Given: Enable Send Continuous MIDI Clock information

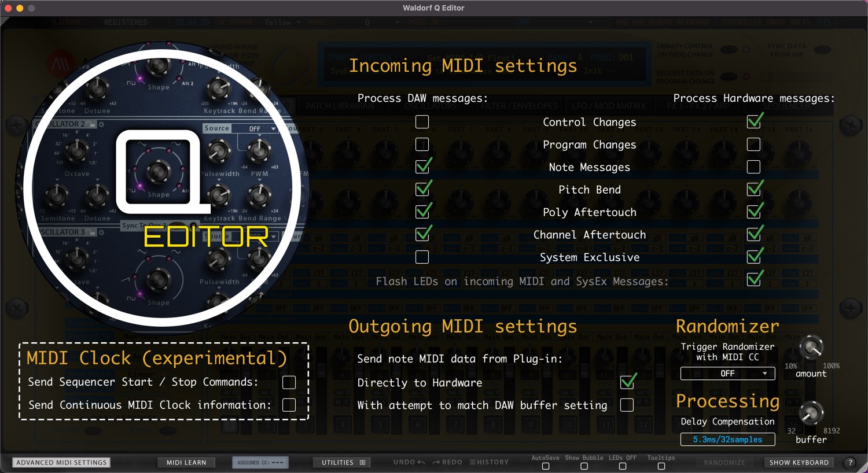Looking at the screenshot, I should pos(289,405).
